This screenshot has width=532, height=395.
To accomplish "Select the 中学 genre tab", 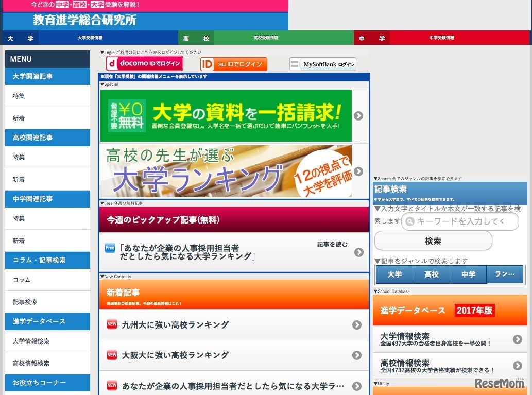I will click(x=468, y=274).
